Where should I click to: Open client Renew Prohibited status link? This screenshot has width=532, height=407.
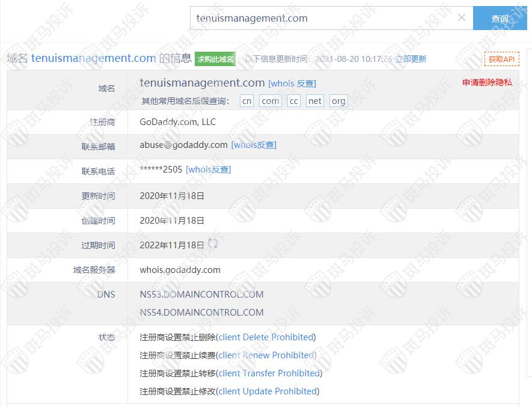tap(266, 355)
